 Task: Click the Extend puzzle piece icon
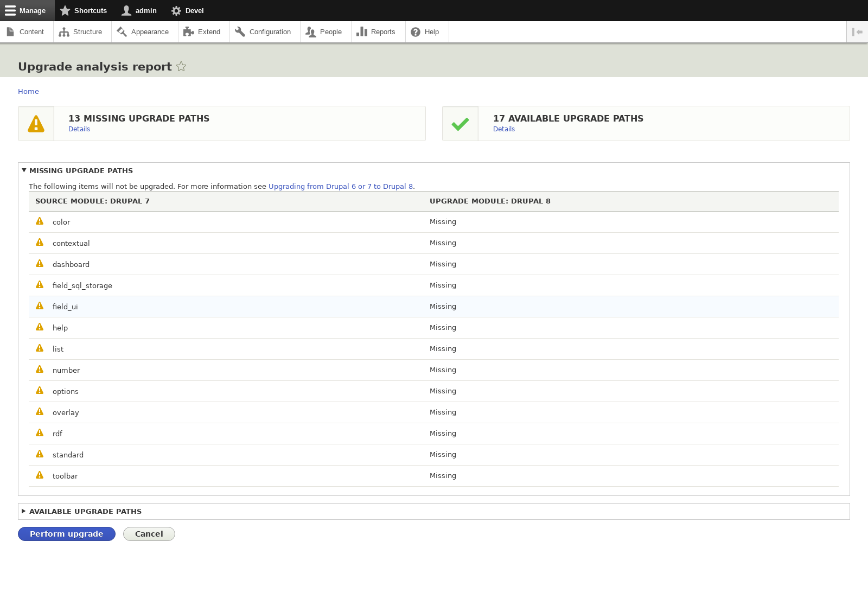click(188, 32)
